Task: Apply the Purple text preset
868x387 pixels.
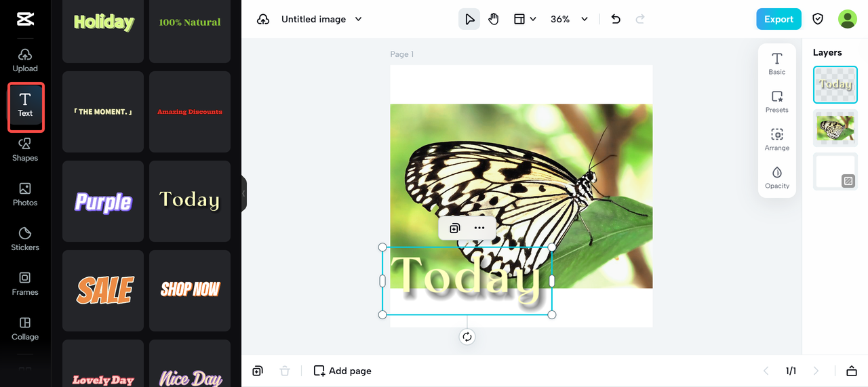Action: 103,201
